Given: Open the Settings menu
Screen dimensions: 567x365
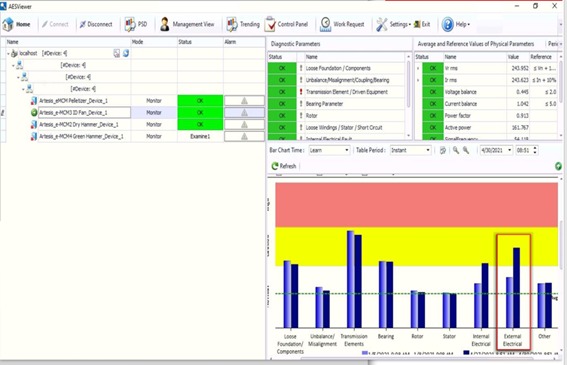Looking at the screenshot, I should [x=393, y=24].
